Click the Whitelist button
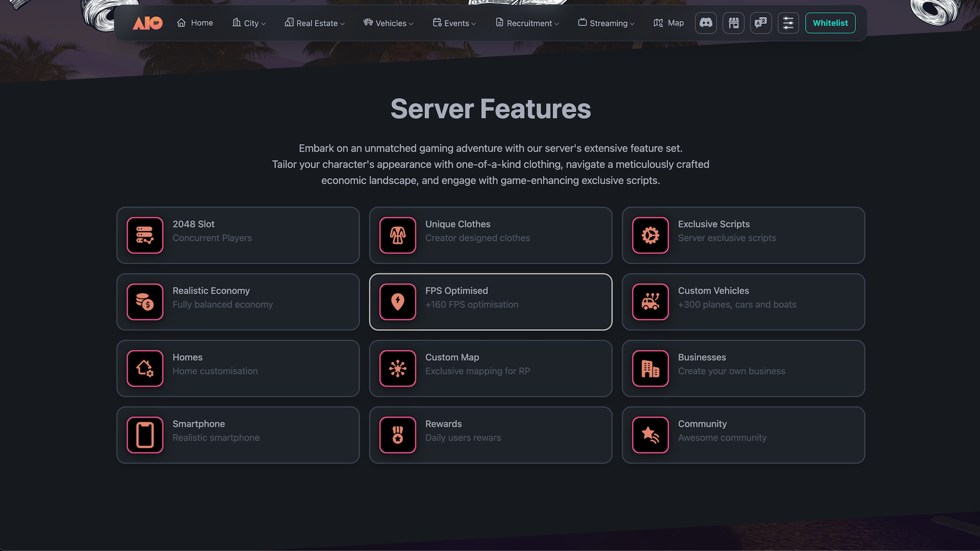 830,23
